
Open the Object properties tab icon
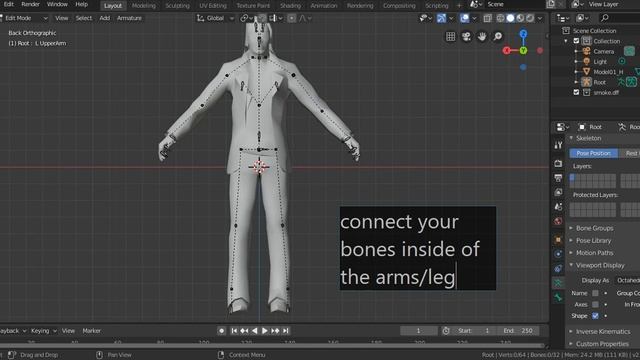coord(558,240)
